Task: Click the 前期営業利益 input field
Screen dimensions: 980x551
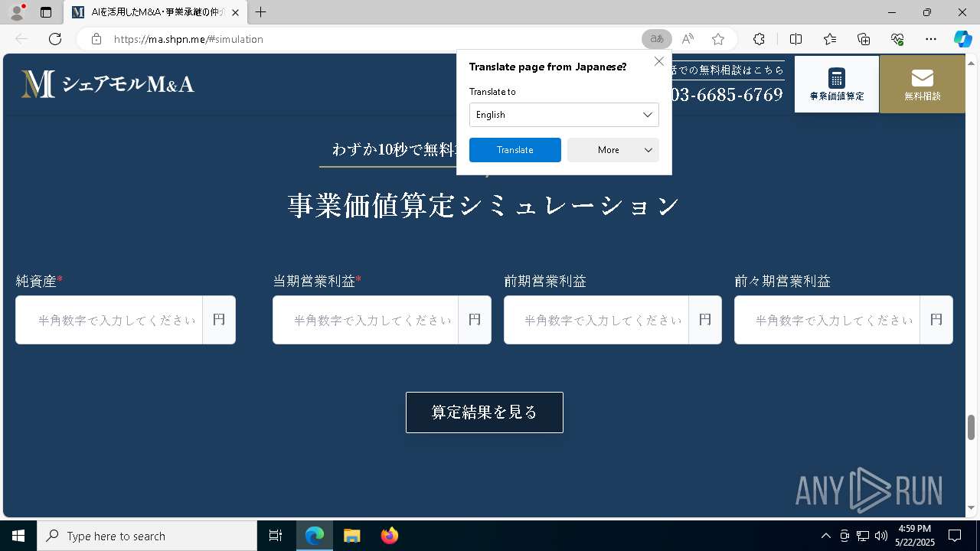Action: coord(596,320)
